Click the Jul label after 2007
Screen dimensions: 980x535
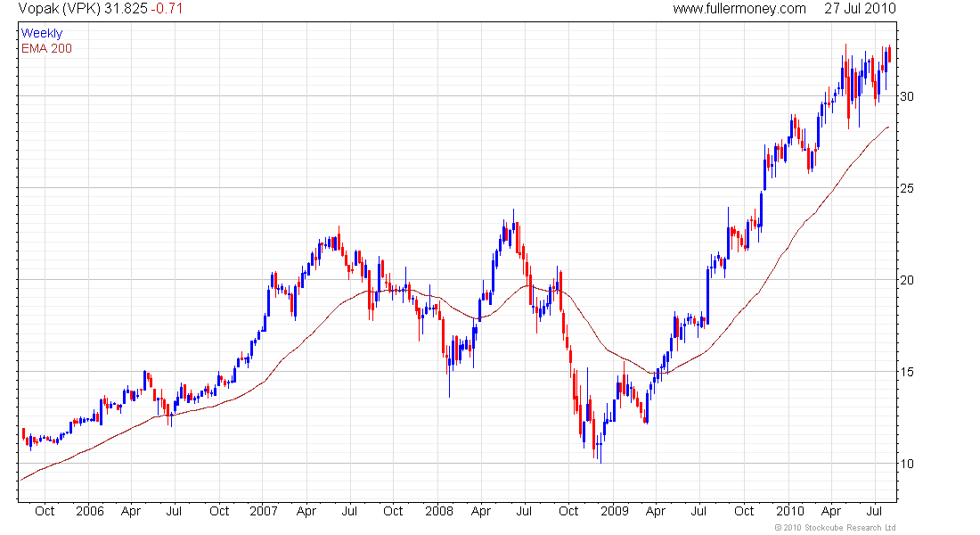(349, 511)
